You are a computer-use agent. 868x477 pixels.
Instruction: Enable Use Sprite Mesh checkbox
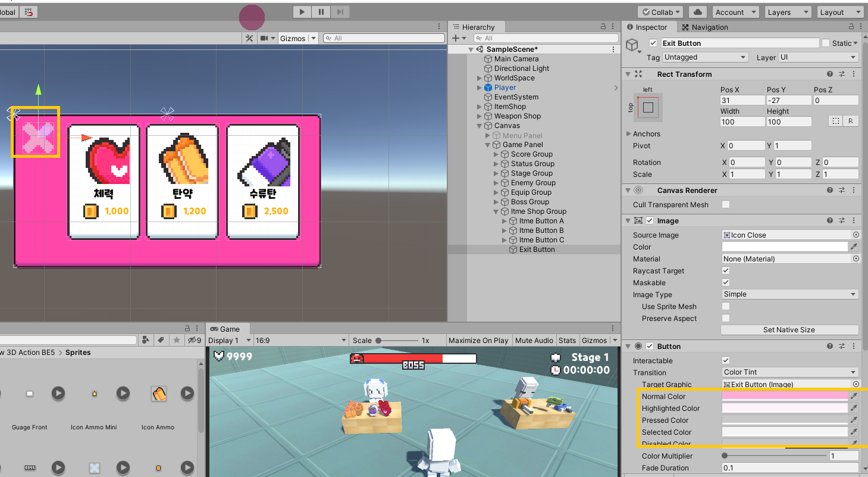coord(726,306)
